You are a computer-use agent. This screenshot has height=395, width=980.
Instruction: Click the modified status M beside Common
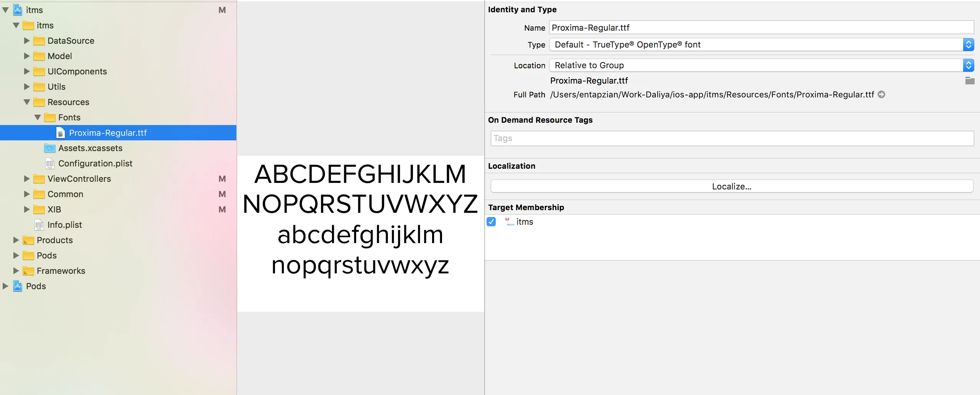coord(222,194)
